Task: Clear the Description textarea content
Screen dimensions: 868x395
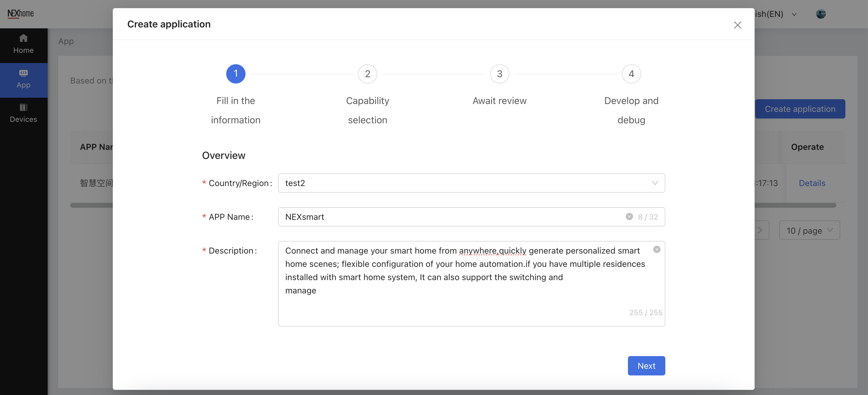Action: pyautogui.click(x=656, y=249)
